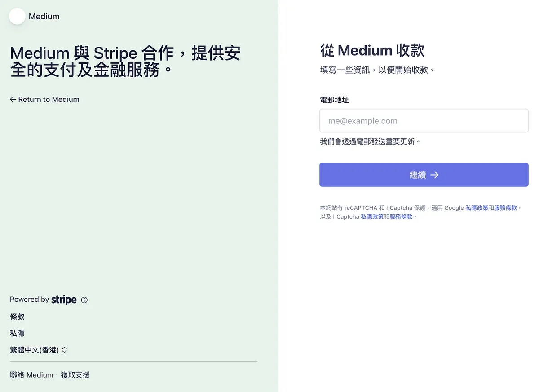Click the Medium brand name at top left
The width and height of the screenshot is (539, 392).
[x=44, y=17]
